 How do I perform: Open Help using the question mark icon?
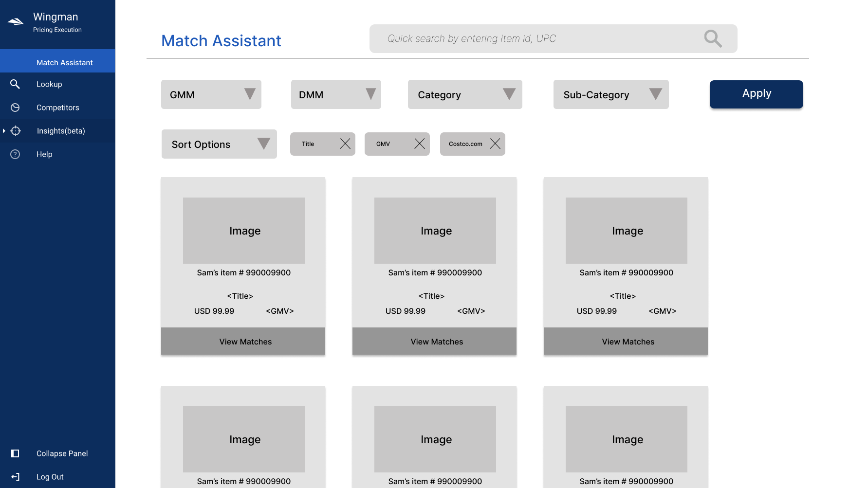pos(15,154)
